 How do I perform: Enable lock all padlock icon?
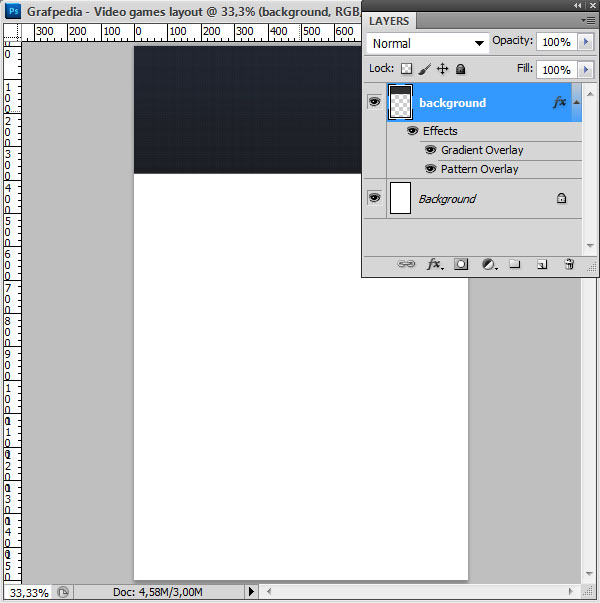pos(460,69)
